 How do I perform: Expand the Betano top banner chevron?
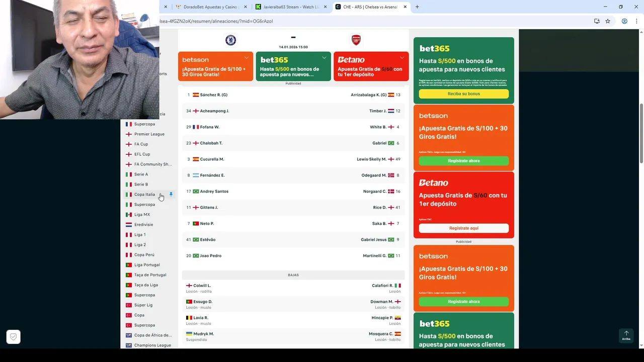click(x=402, y=58)
